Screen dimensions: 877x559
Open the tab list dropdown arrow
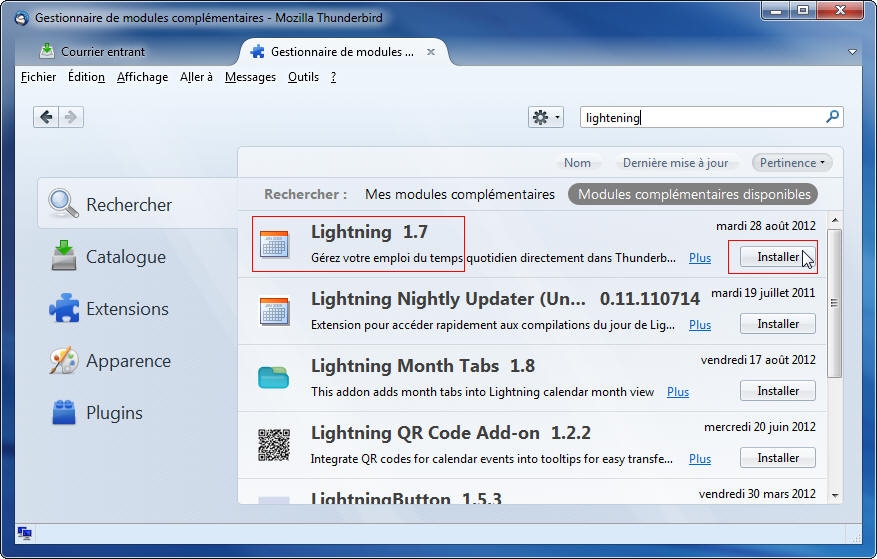pos(852,52)
